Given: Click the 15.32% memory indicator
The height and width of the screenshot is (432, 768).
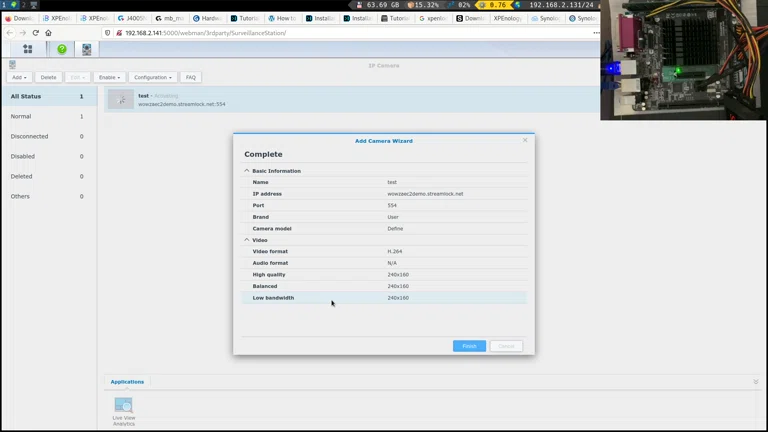Looking at the screenshot, I should (424, 5).
